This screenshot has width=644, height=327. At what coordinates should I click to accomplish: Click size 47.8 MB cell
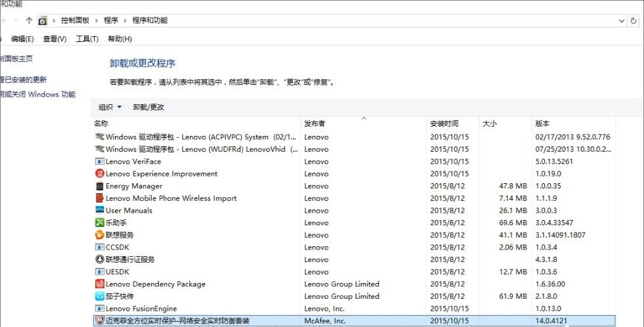point(513,186)
